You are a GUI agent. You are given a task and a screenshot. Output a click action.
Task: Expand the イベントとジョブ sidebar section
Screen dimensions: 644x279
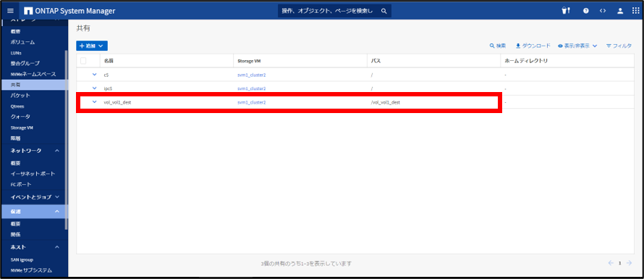point(57,196)
